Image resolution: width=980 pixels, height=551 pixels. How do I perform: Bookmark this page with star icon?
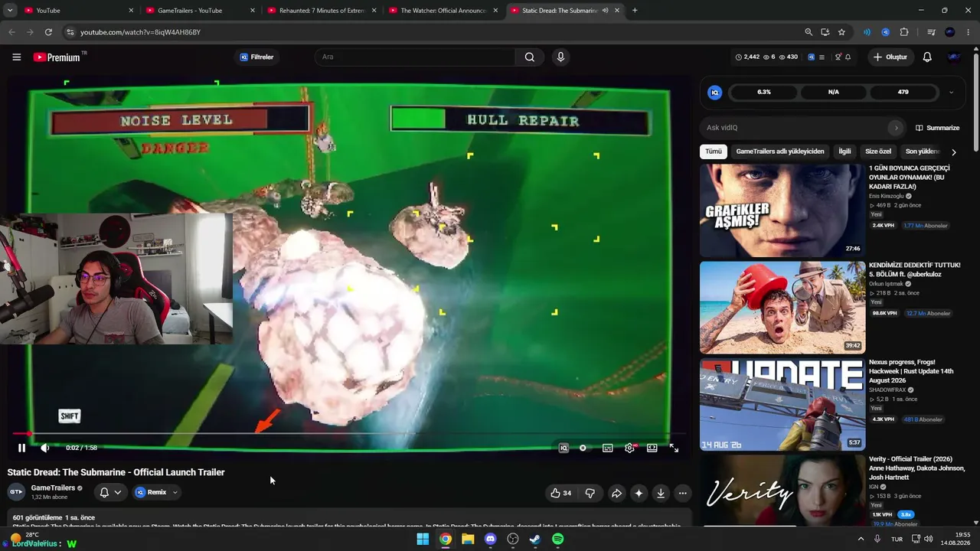click(x=841, y=32)
